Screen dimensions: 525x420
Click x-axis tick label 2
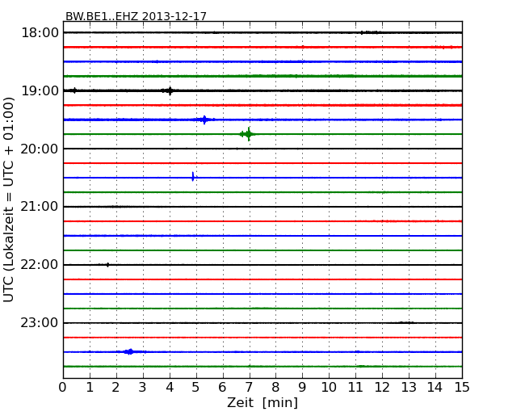pos(116,388)
